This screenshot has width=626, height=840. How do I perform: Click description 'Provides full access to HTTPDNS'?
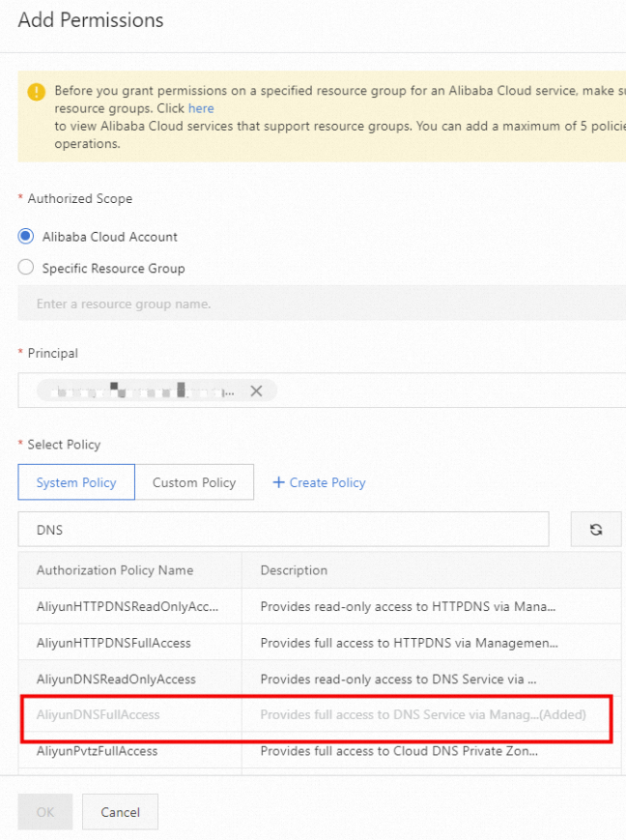410,642
